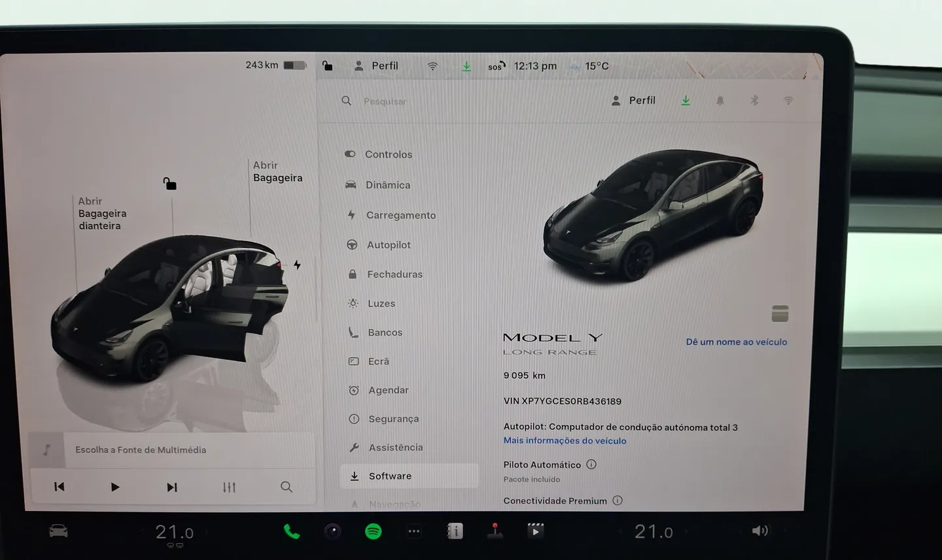Search media with the magnifier icon
This screenshot has width=942, height=560.
287,487
